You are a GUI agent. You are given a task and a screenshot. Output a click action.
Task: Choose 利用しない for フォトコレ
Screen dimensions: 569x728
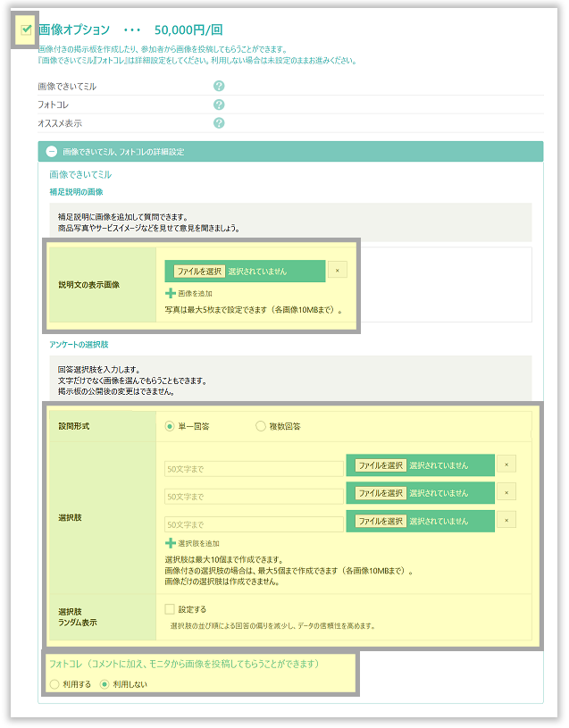click(105, 684)
